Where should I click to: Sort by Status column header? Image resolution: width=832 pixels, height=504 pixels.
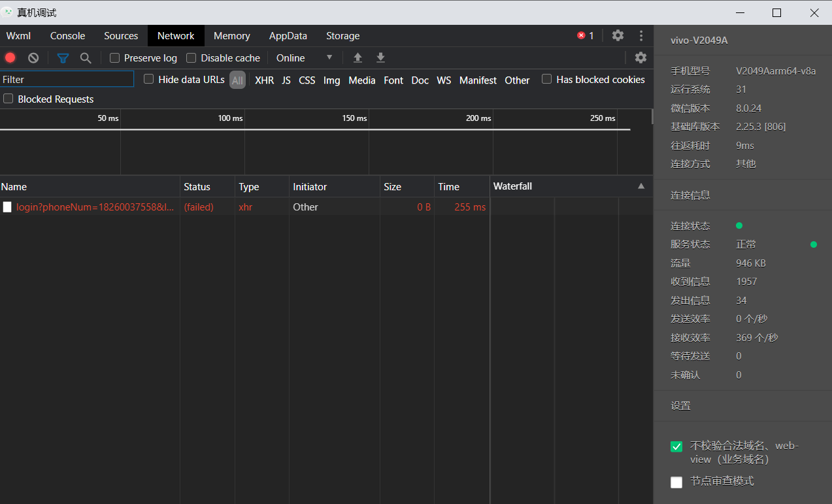207,186
